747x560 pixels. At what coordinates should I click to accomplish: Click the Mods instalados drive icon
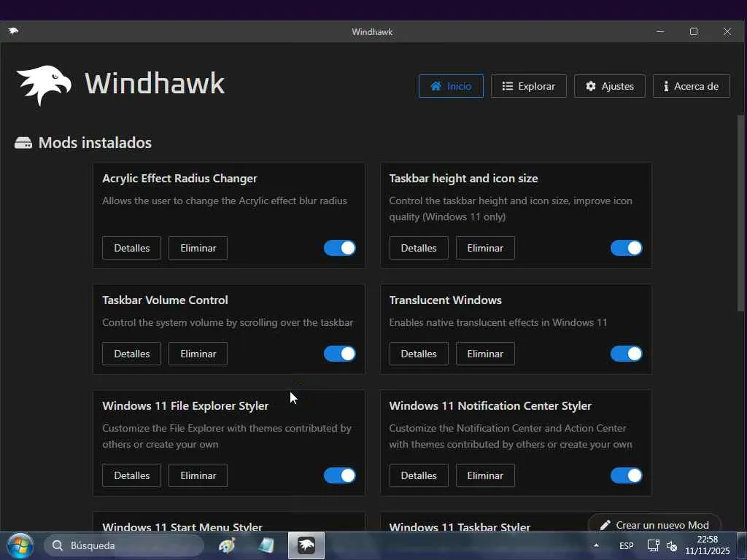click(23, 143)
